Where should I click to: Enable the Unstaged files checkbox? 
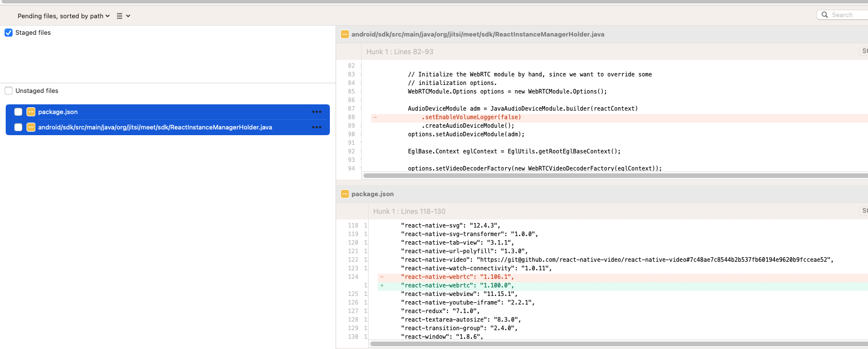tap(8, 91)
